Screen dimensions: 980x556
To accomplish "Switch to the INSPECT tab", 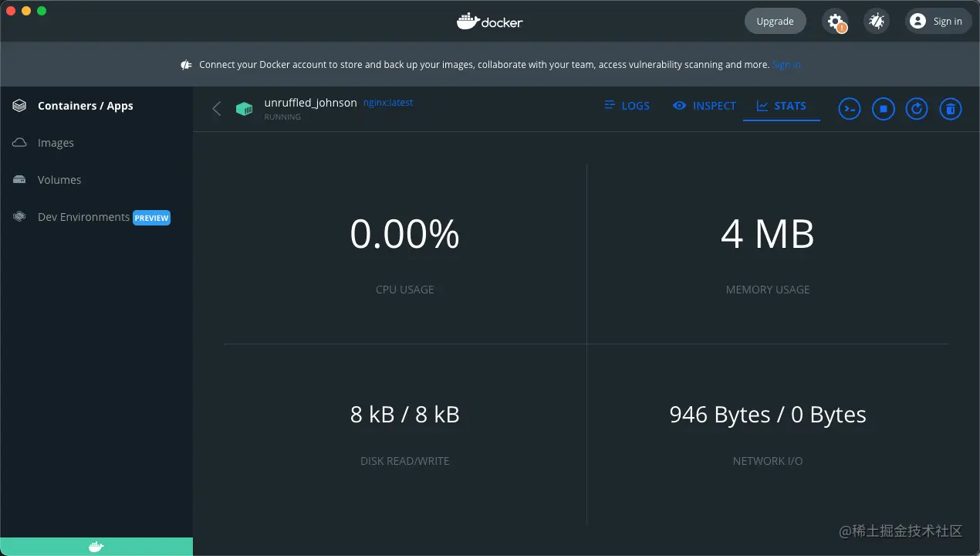I will point(704,106).
